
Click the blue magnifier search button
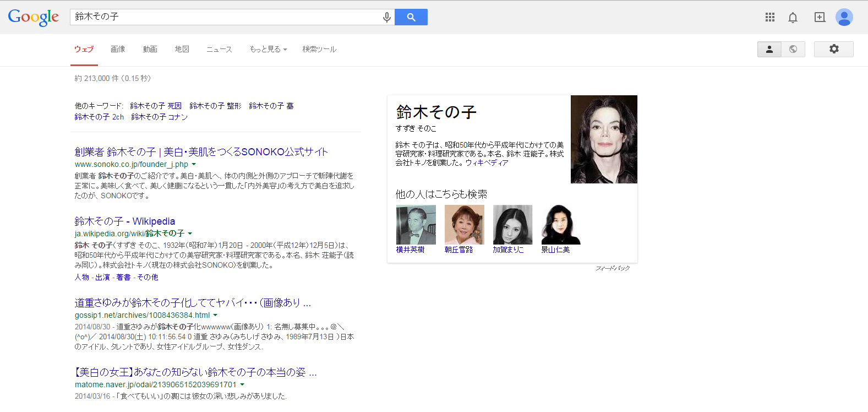pos(411,17)
